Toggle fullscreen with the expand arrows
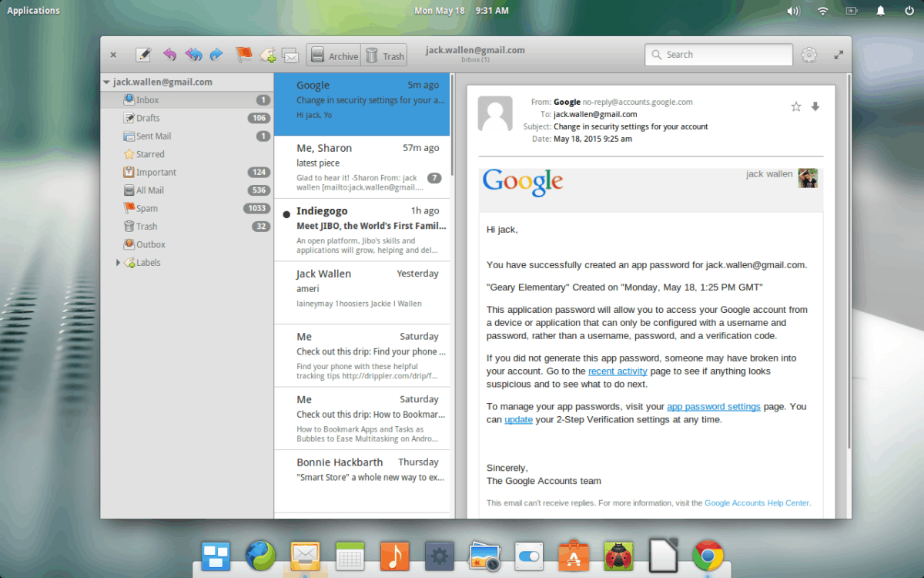The image size is (924, 578). 838,55
